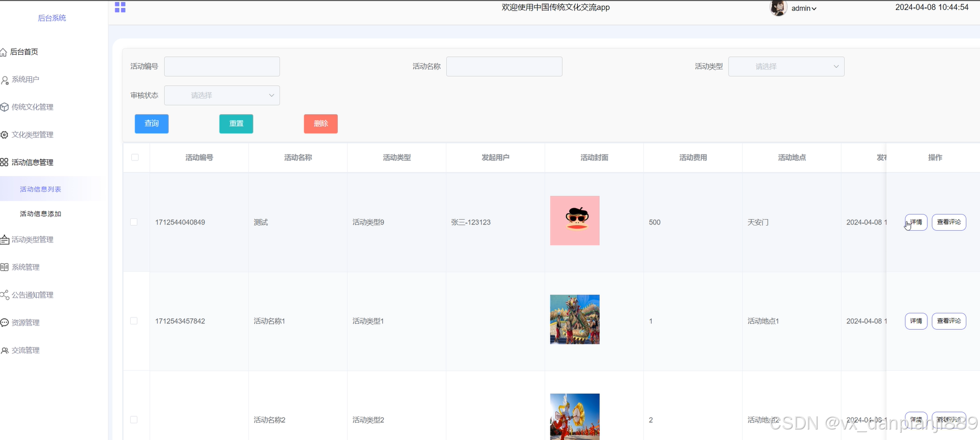The height and width of the screenshot is (440, 980).
Task: Open the 审核状态 select dropdown
Action: (222, 95)
